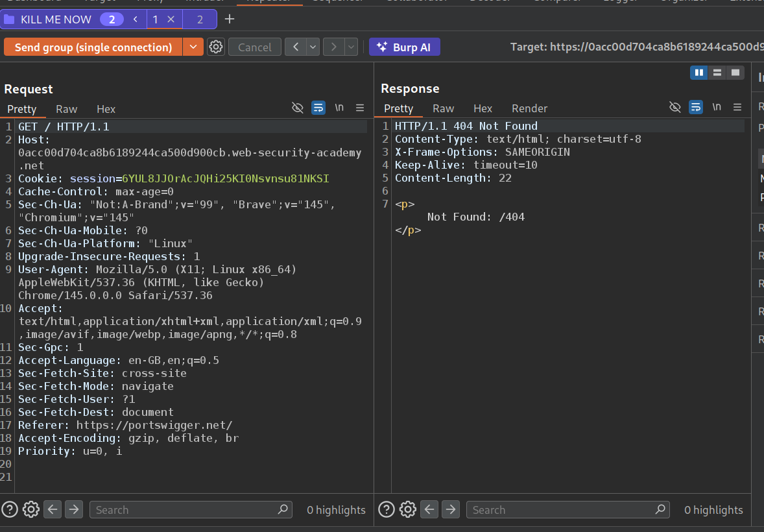Viewport: 764px width, 532px height.
Task: Toggle hidden characters eye in request pane
Action: pos(298,108)
